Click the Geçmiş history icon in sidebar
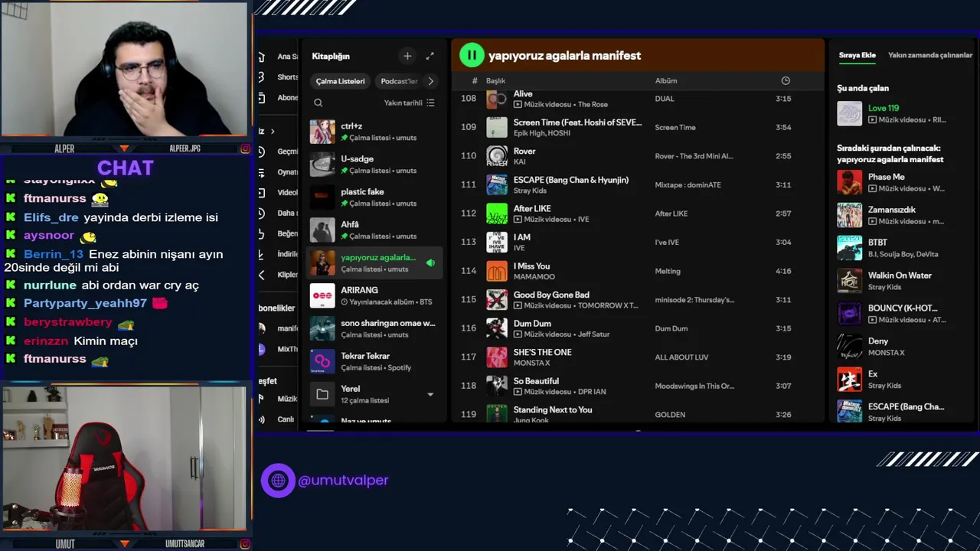This screenshot has height=551, width=980. point(261,152)
